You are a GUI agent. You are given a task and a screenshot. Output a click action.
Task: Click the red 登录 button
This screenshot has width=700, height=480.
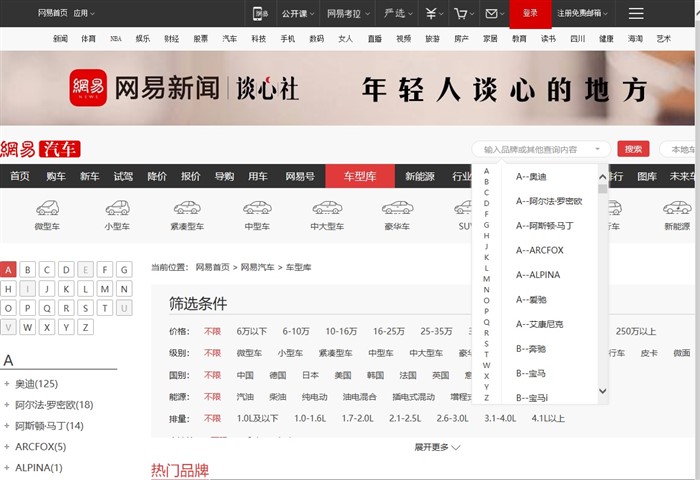[530, 13]
